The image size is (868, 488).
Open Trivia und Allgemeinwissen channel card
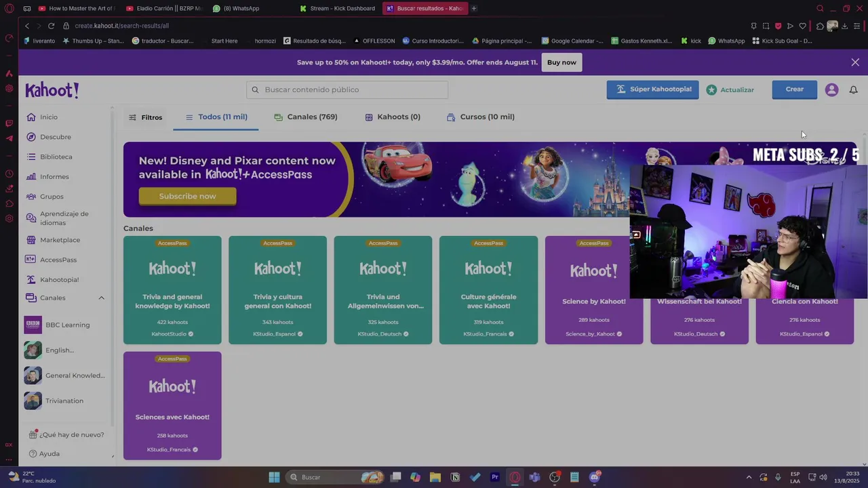(383, 290)
